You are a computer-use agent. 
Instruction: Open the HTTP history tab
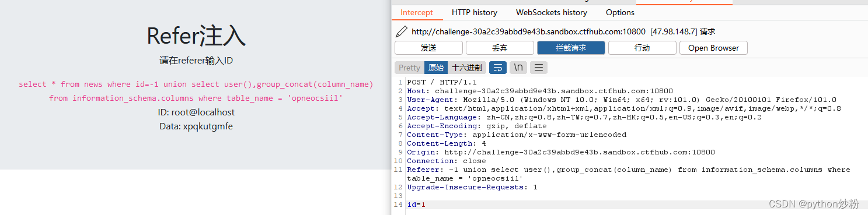tap(475, 12)
